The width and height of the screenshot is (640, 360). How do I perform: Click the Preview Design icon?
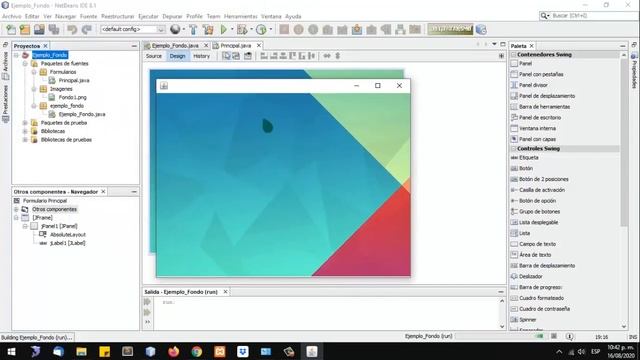pos(248,56)
